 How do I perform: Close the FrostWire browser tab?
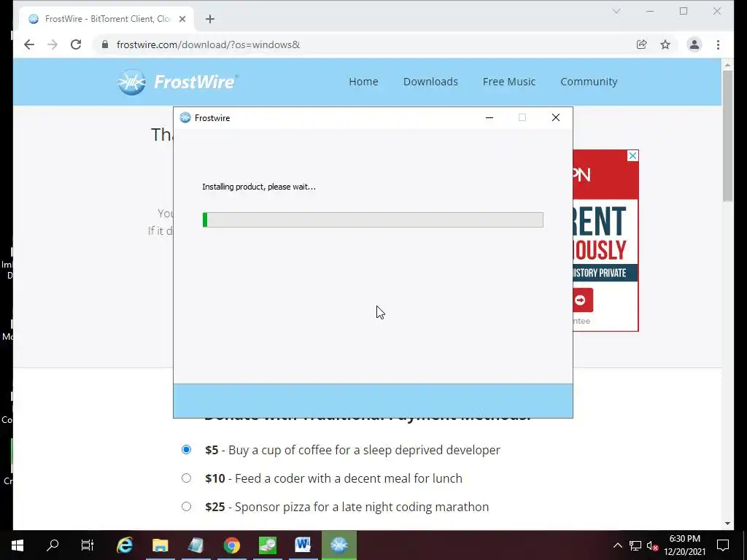pyautogui.click(x=182, y=19)
